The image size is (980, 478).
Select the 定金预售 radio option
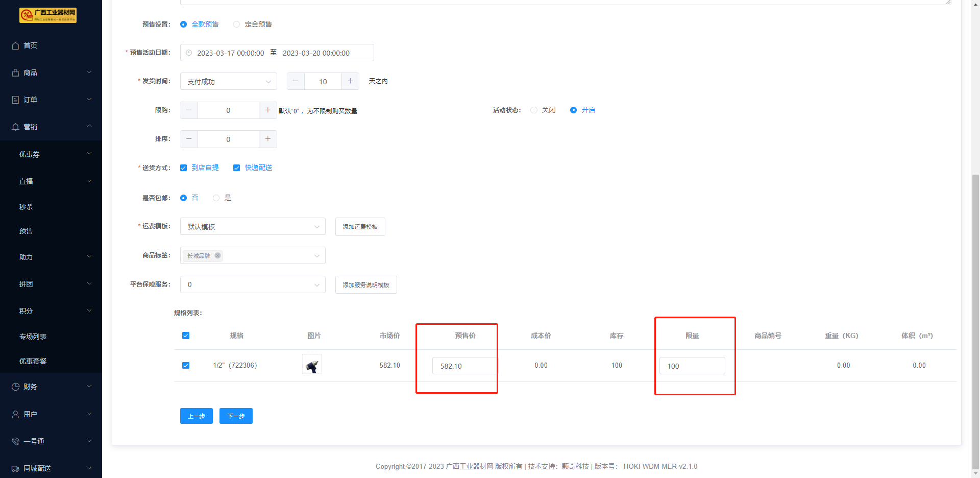[237, 25]
